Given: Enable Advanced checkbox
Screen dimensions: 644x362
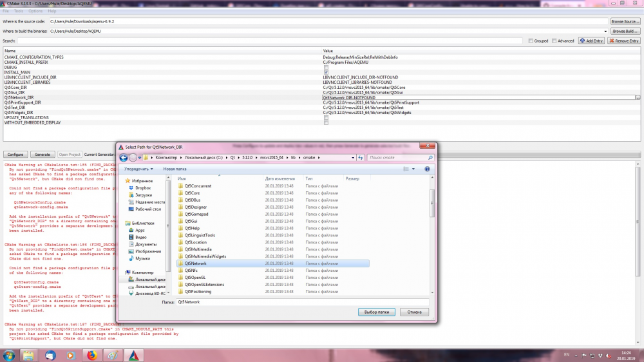Looking at the screenshot, I should [554, 41].
